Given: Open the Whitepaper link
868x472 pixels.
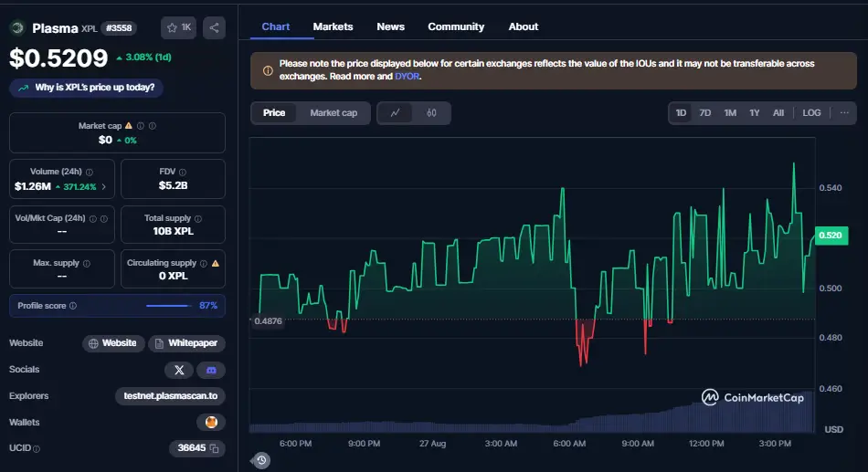Looking at the screenshot, I should (187, 343).
